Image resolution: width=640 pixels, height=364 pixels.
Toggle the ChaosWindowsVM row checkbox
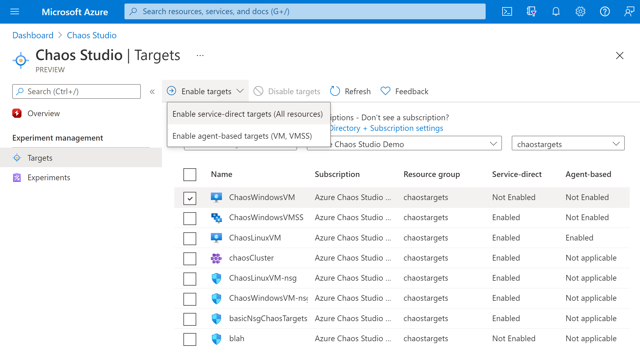(x=190, y=198)
